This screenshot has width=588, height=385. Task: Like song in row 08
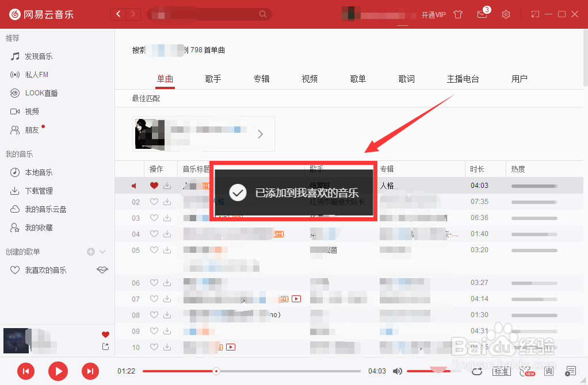tap(154, 315)
